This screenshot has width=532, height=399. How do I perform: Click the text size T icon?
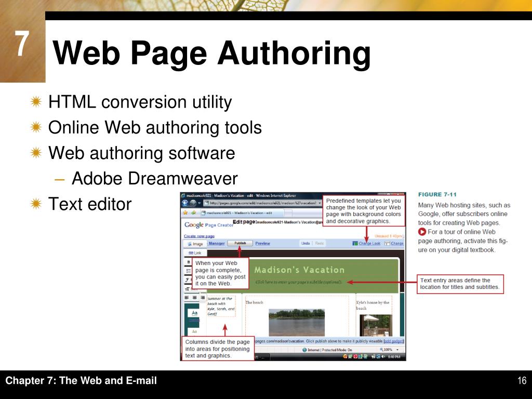pos(187,289)
